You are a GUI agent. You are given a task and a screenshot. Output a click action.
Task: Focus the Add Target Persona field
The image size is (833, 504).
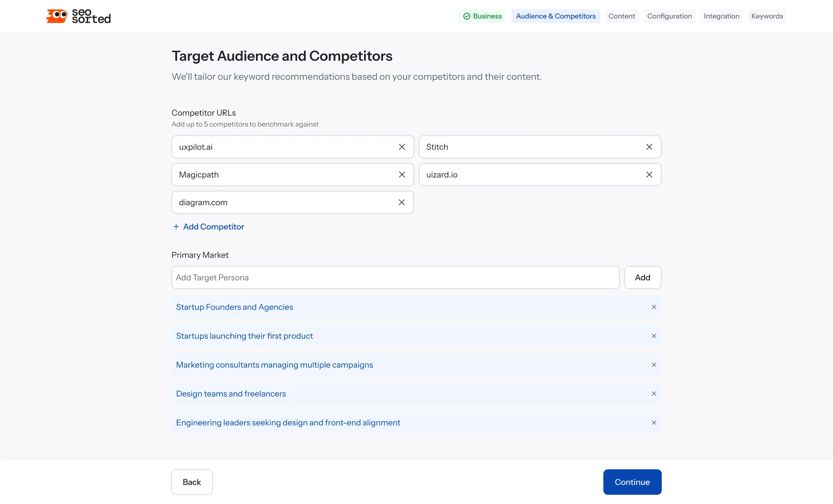pyautogui.click(x=395, y=277)
